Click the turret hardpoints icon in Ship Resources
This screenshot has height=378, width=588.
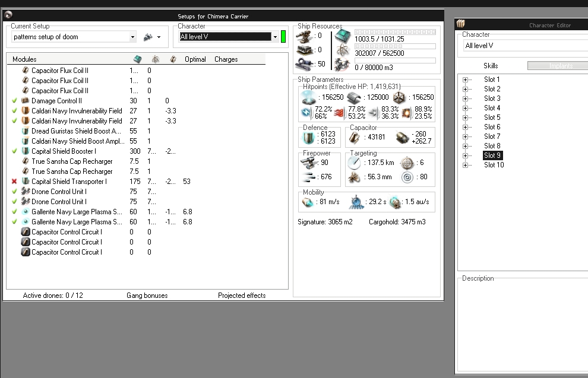point(305,36)
